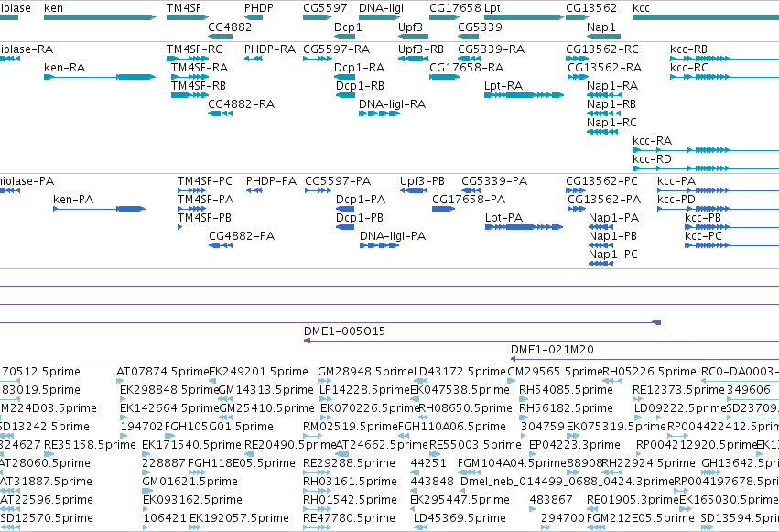Click the Dcp1-RA transcript
This screenshot has height=532, width=779.
[x=345, y=77]
